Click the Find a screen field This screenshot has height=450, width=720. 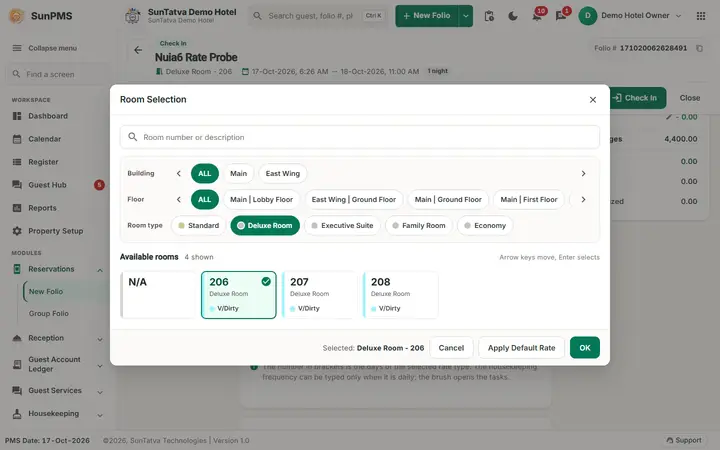[x=57, y=74]
